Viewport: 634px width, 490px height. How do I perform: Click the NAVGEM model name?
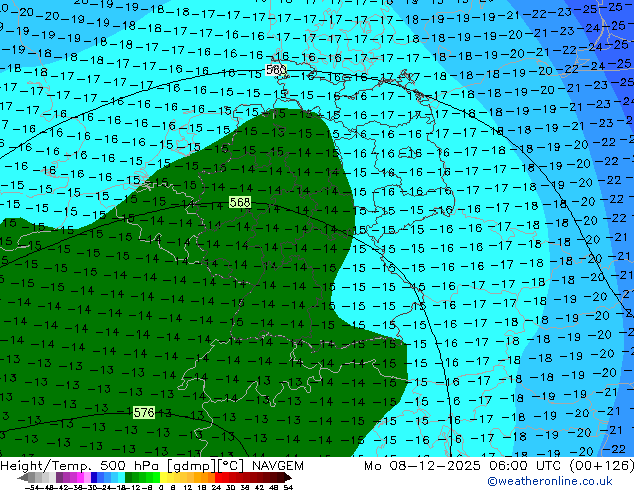(277, 466)
